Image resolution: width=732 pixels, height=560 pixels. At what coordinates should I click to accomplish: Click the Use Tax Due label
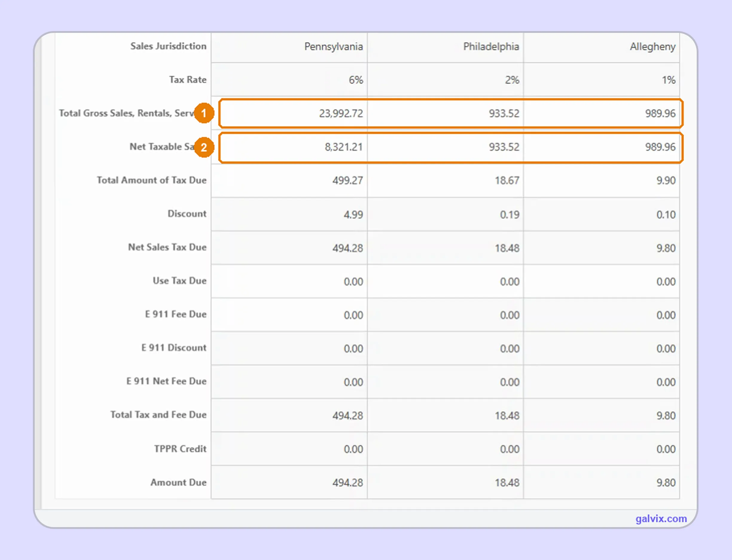pos(180,281)
